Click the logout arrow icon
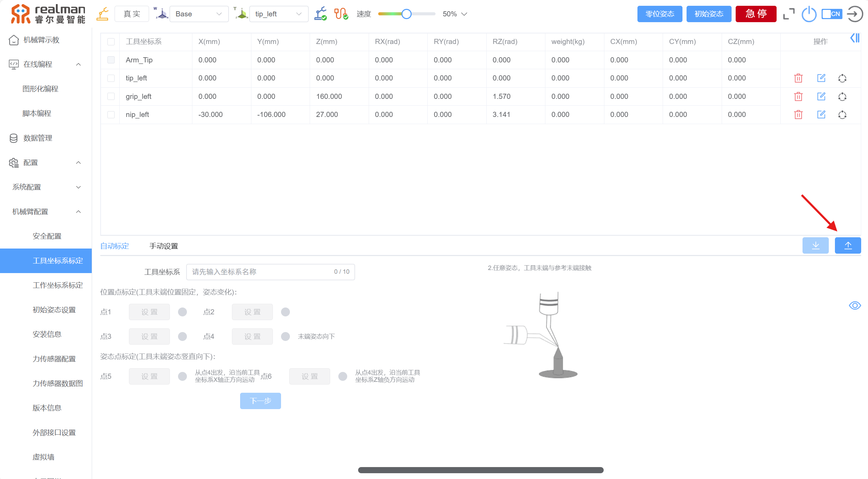 (854, 14)
